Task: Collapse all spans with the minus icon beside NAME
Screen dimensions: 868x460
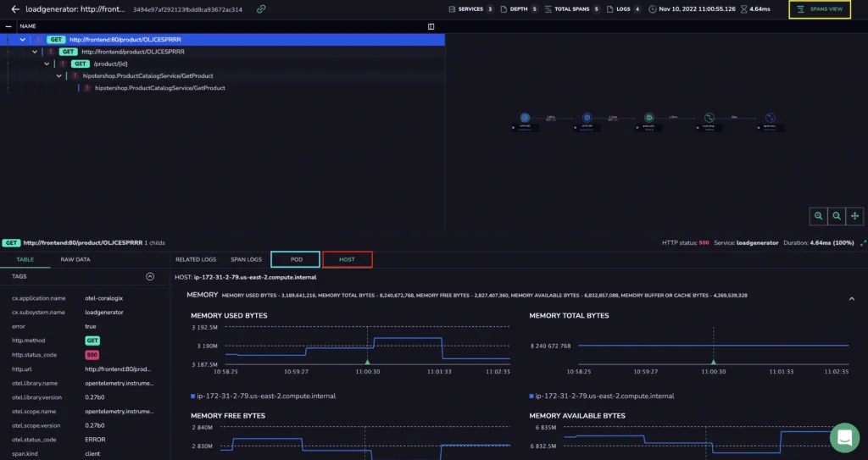Action: [x=8, y=26]
